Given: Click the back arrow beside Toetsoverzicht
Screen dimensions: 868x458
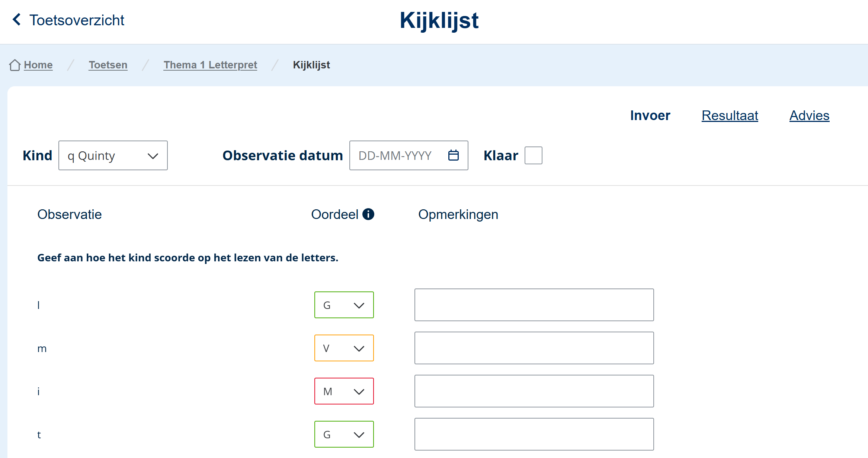Looking at the screenshot, I should [16, 20].
